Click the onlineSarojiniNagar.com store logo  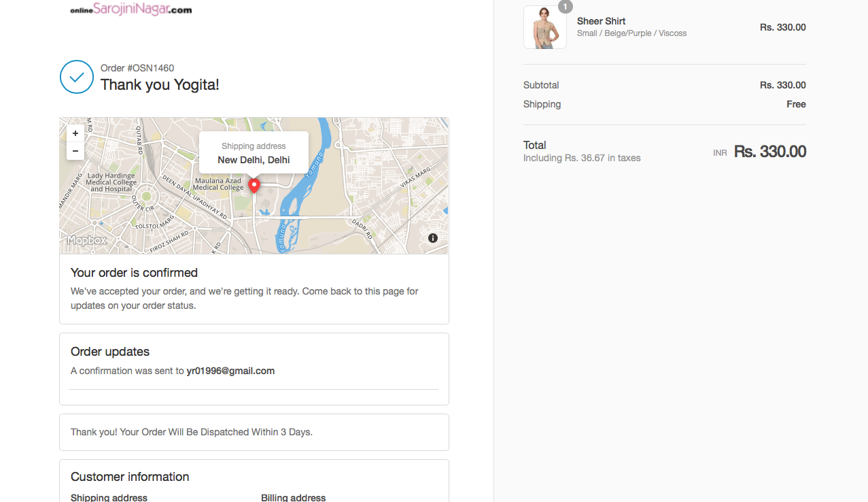(x=131, y=10)
